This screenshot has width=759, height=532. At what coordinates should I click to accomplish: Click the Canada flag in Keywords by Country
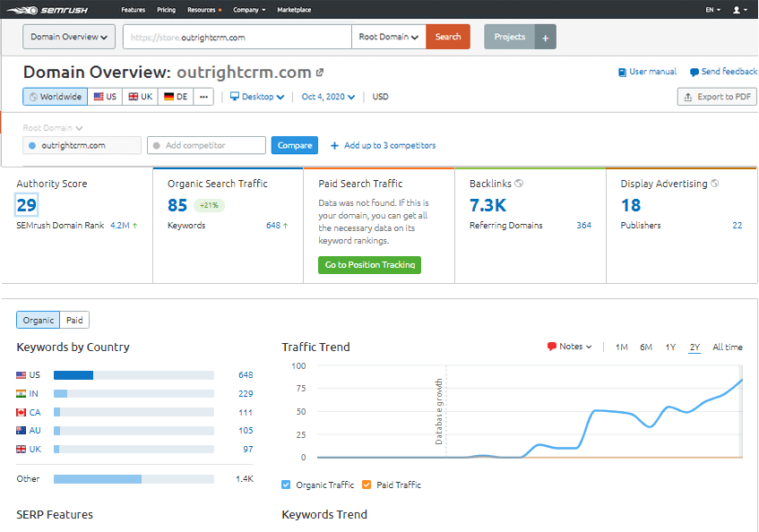pyautogui.click(x=21, y=413)
